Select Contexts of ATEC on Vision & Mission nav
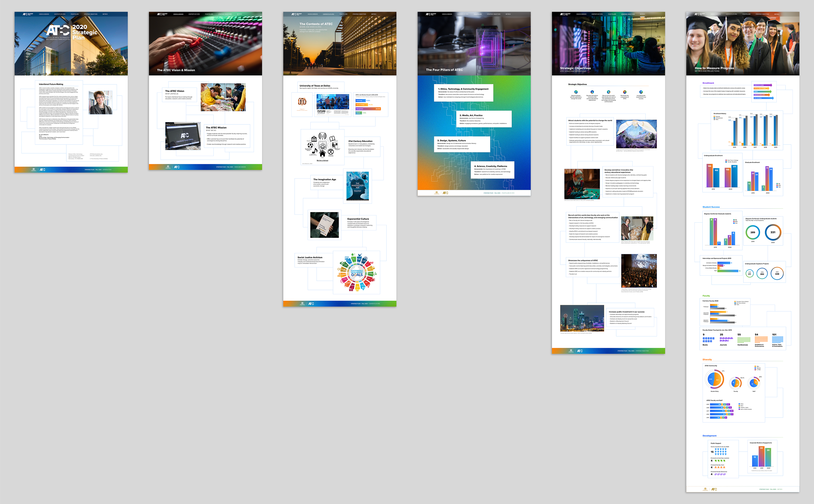814x504 pixels. (194, 14)
